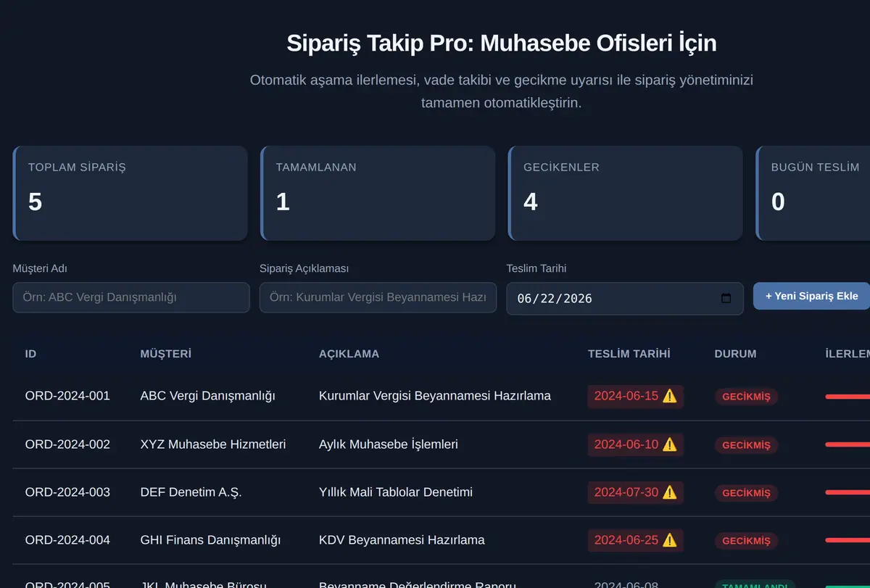Click the Müşteri Adı input field
The image size is (870, 588).
click(x=131, y=297)
